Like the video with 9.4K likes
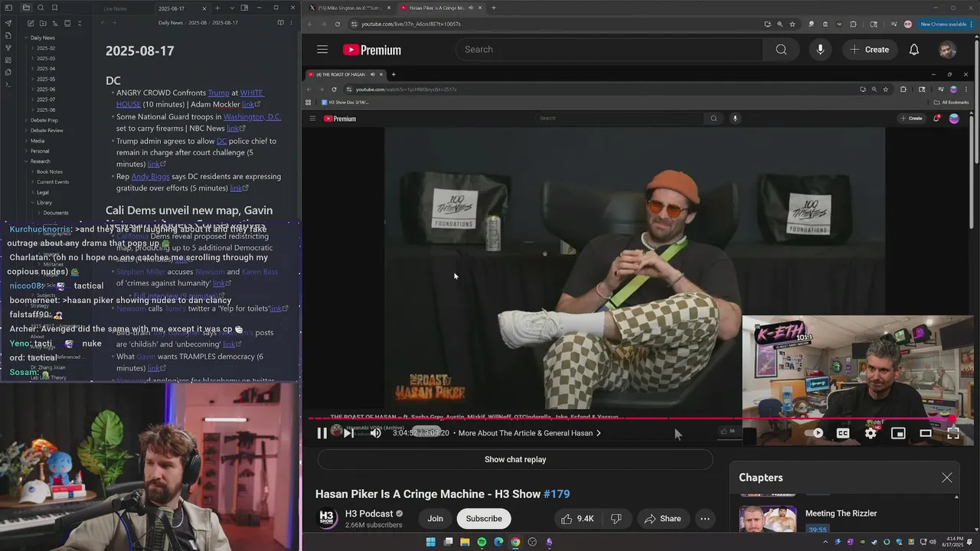980x551 pixels. (577, 519)
